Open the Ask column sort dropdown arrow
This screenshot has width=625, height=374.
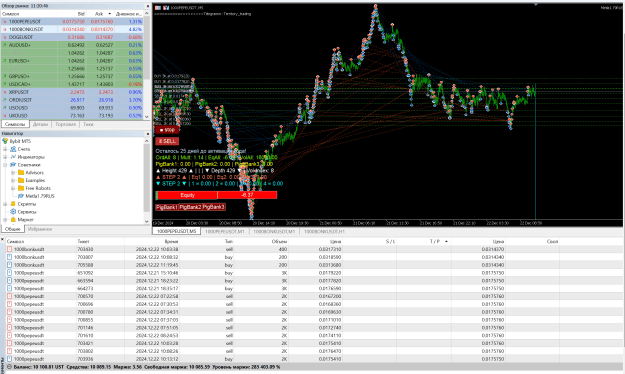(110, 14)
